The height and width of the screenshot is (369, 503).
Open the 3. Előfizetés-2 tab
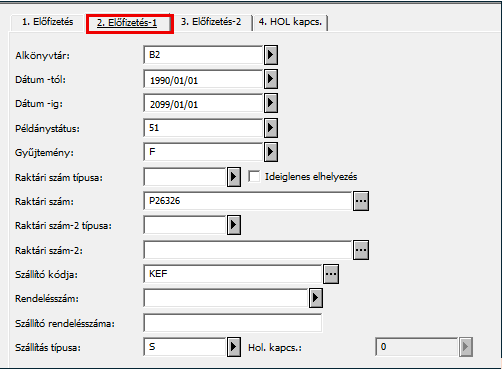point(211,22)
